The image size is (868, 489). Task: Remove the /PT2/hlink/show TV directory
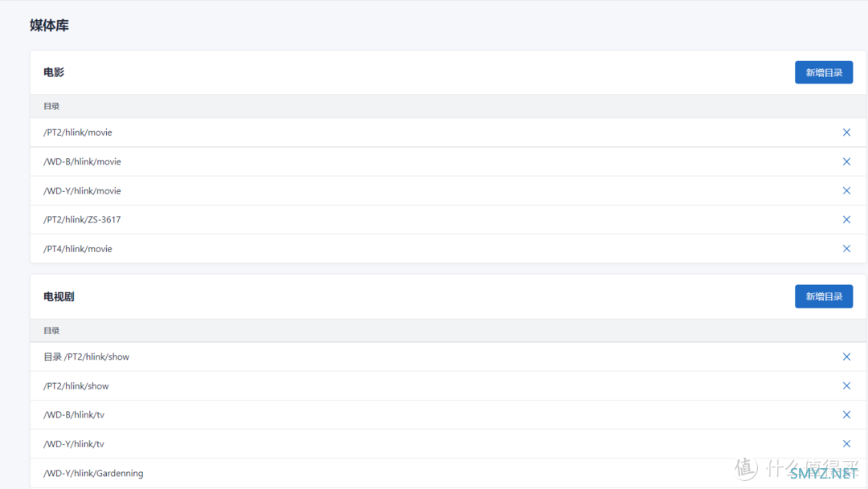(x=846, y=386)
